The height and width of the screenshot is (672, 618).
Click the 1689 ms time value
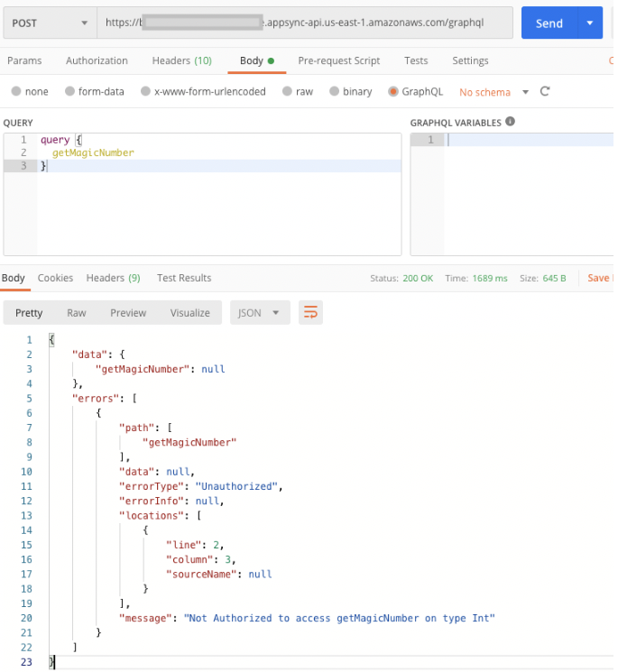point(490,279)
